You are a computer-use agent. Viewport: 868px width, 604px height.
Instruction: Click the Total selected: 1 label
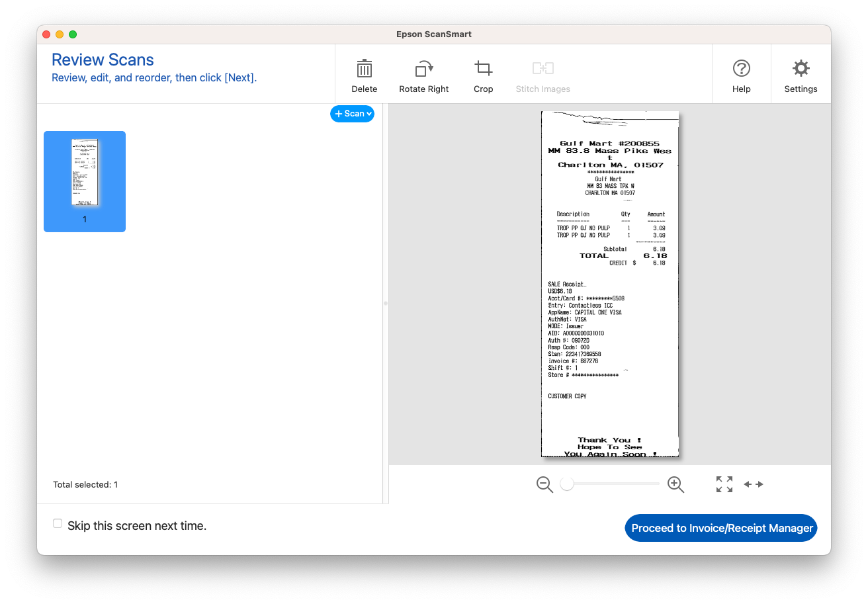pyautogui.click(x=85, y=485)
